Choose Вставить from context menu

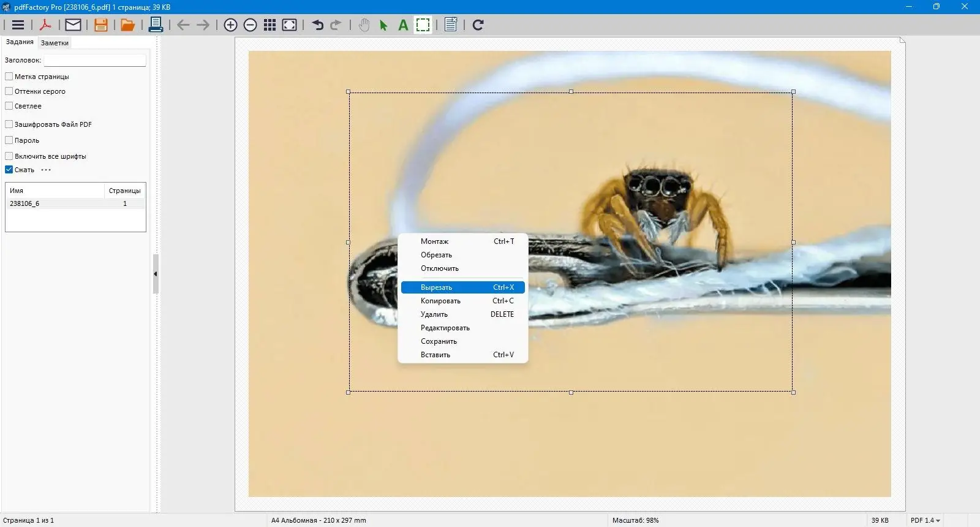point(463,355)
